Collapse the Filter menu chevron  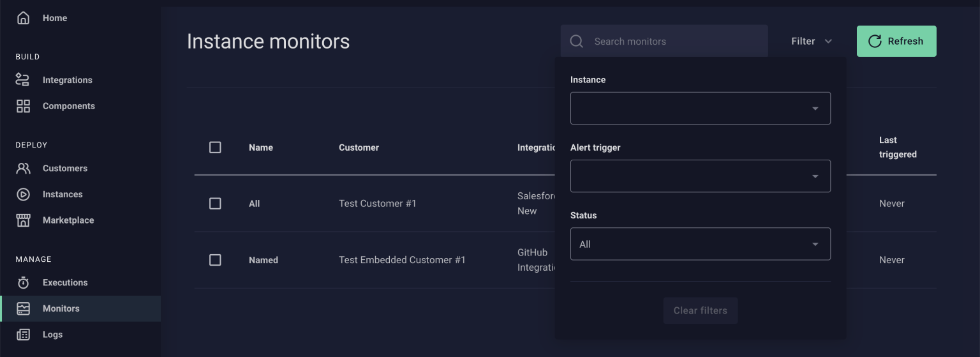click(828, 42)
